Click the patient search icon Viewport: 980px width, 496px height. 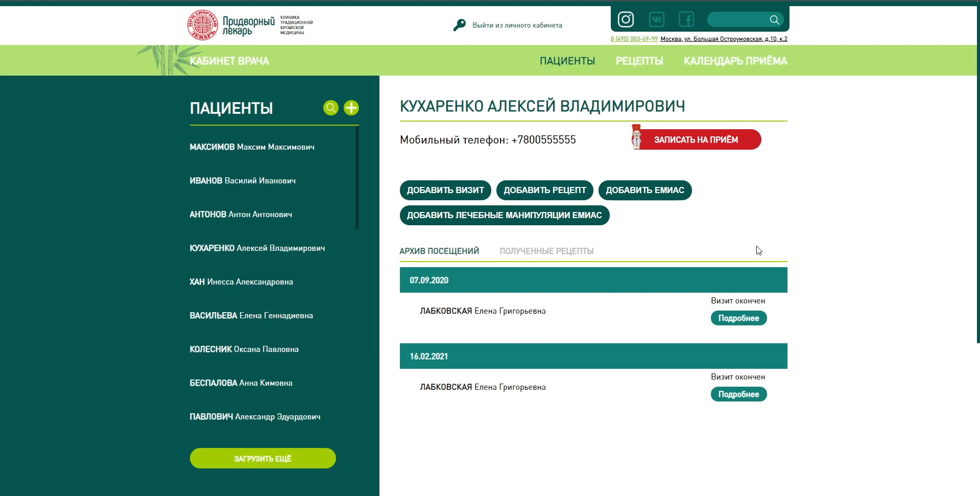pyautogui.click(x=331, y=108)
